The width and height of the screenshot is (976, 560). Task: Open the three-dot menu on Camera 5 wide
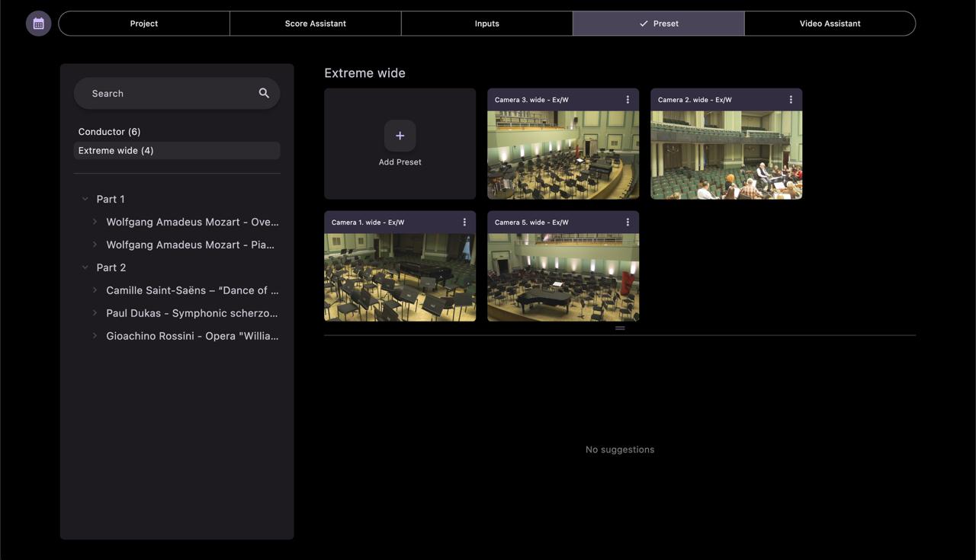pyautogui.click(x=626, y=221)
